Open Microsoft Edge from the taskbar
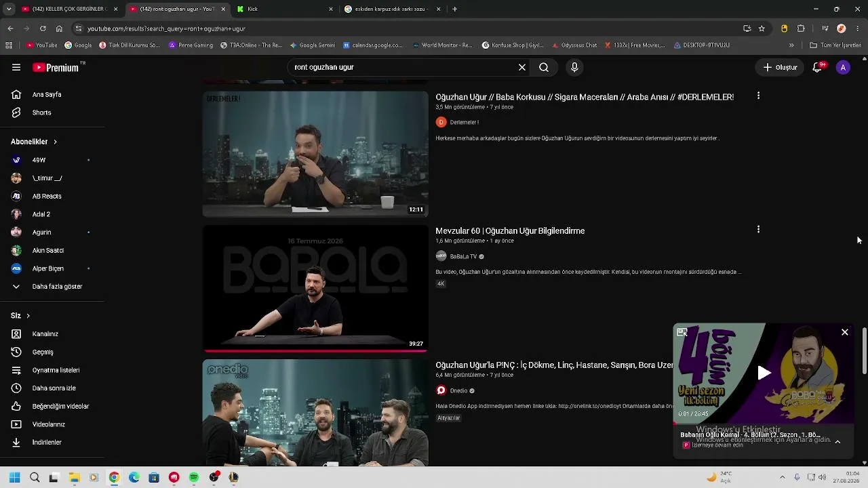Image resolution: width=868 pixels, height=488 pixels. pyautogui.click(x=134, y=477)
